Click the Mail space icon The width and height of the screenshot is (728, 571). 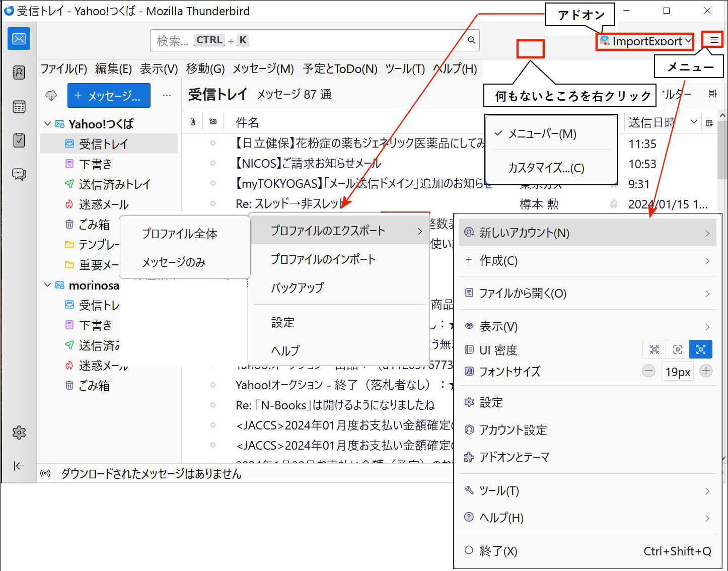click(x=19, y=39)
